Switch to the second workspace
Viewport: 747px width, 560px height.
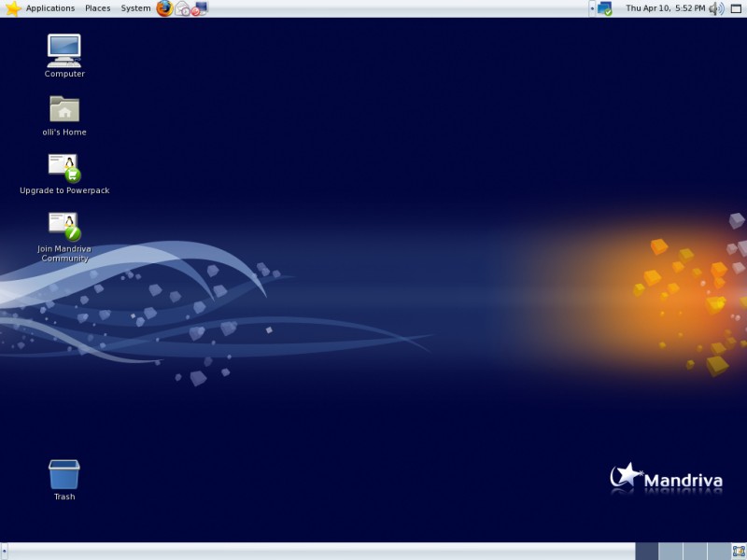670,552
